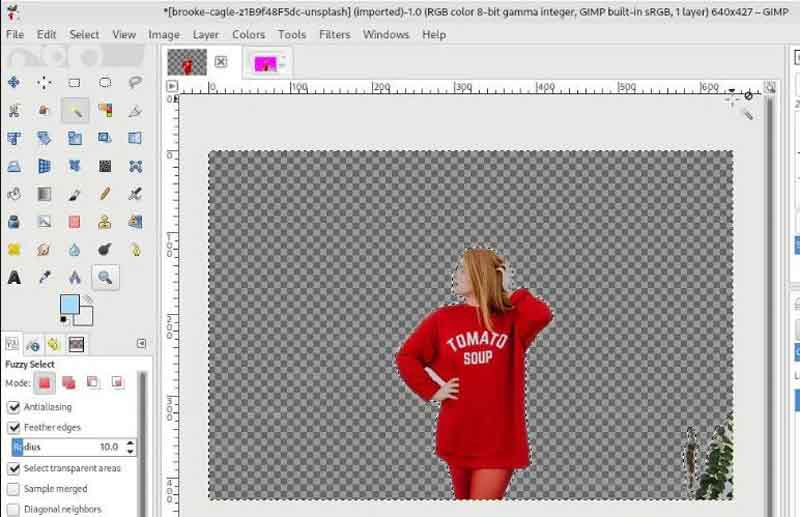Screen dimensions: 800x517
Task: Select the Move tool
Action: coord(14,82)
